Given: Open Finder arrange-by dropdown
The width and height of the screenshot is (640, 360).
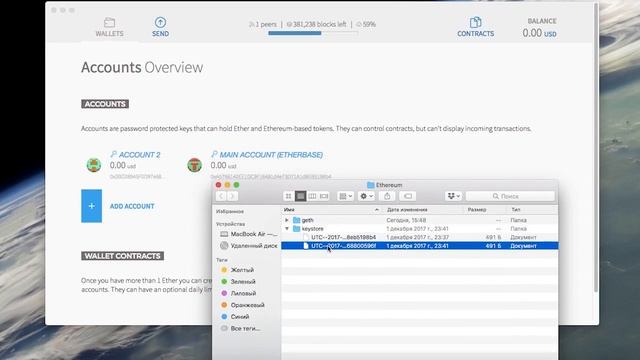Looking at the screenshot, I should (x=345, y=196).
